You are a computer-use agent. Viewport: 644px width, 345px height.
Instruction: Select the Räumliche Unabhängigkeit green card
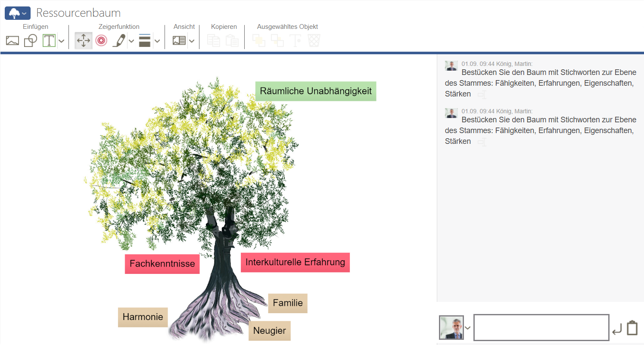316,91
